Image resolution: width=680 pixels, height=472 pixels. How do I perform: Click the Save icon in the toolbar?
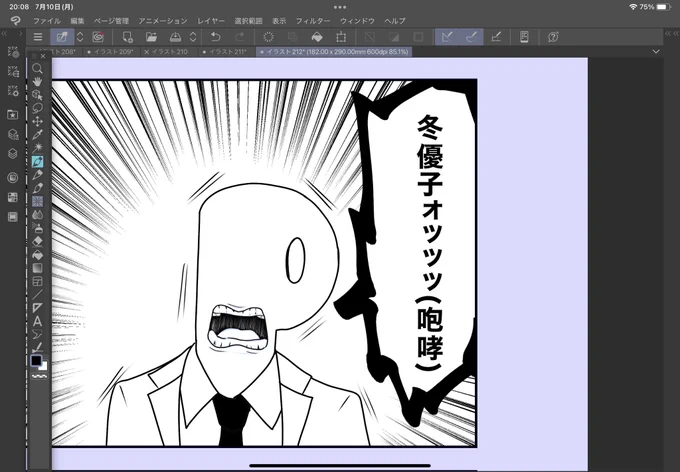coord(176,37)
